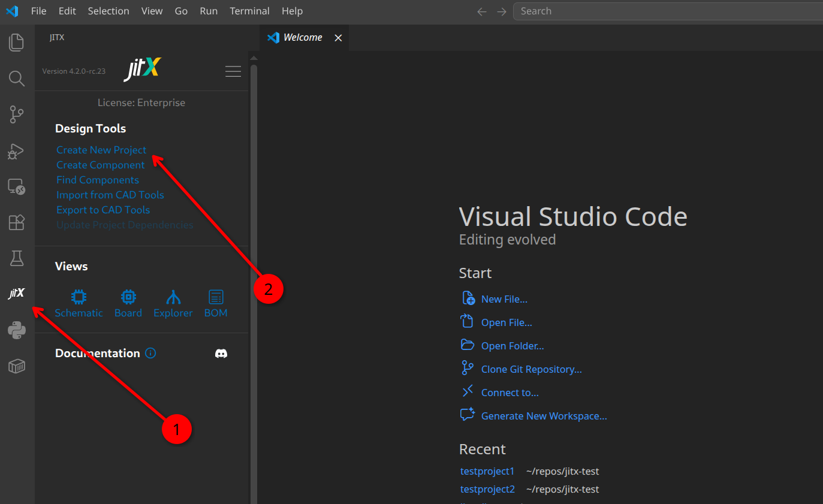
Task: Click New File... on Welcome page
Action: click(504, 299)
